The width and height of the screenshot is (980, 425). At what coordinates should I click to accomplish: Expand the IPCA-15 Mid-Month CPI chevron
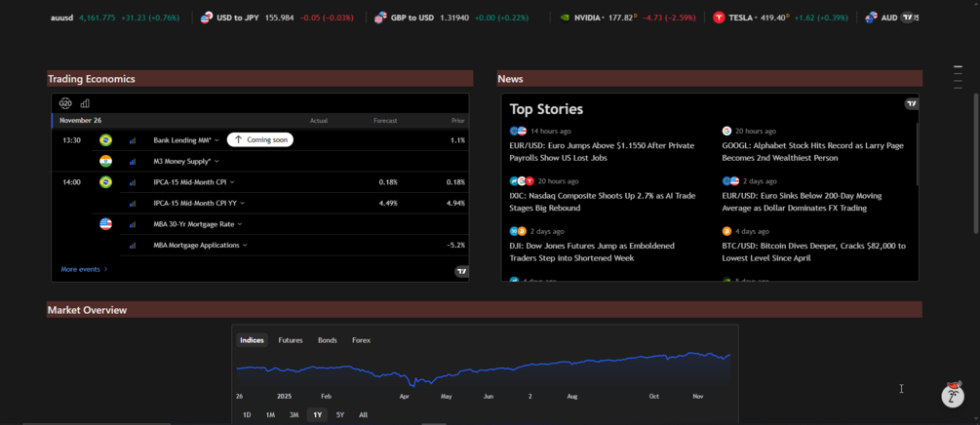pos(232,182)
